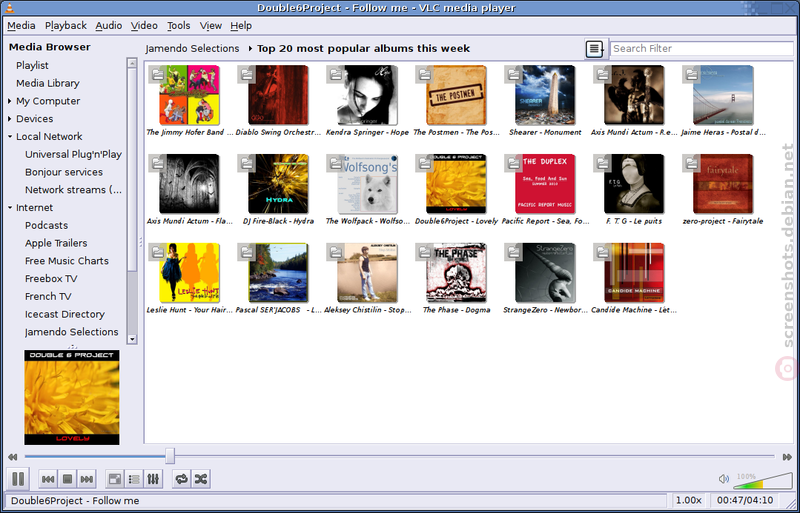The height and width of the screenshot is (513, 800).
Task: Collapse the Local Network node
Action: [x=10, y=137]
